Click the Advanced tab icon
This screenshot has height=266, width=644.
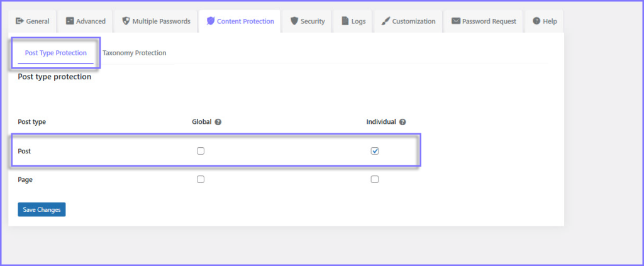[70, 21]
